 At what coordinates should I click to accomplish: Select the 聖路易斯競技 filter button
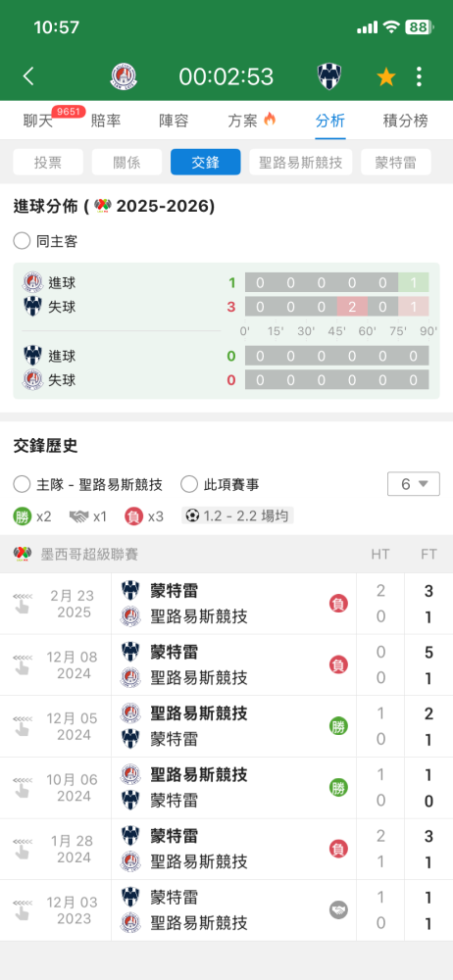pos(301,162)
